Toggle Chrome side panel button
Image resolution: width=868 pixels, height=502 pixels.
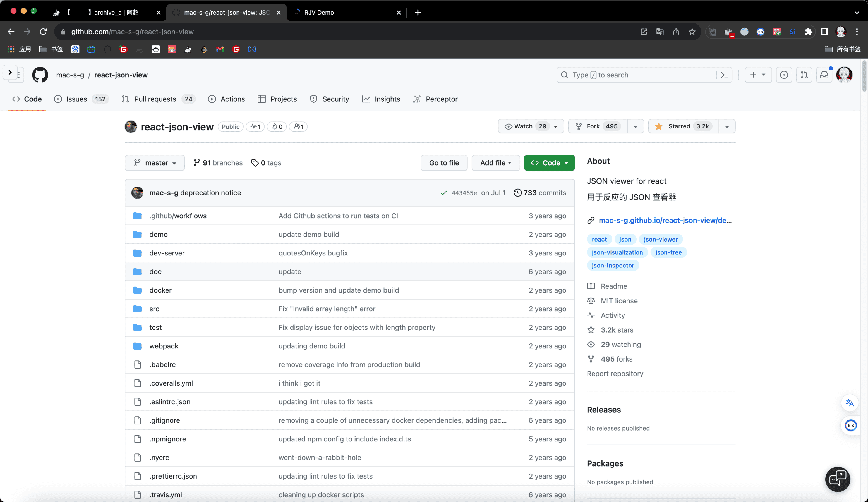coord(824,32)
